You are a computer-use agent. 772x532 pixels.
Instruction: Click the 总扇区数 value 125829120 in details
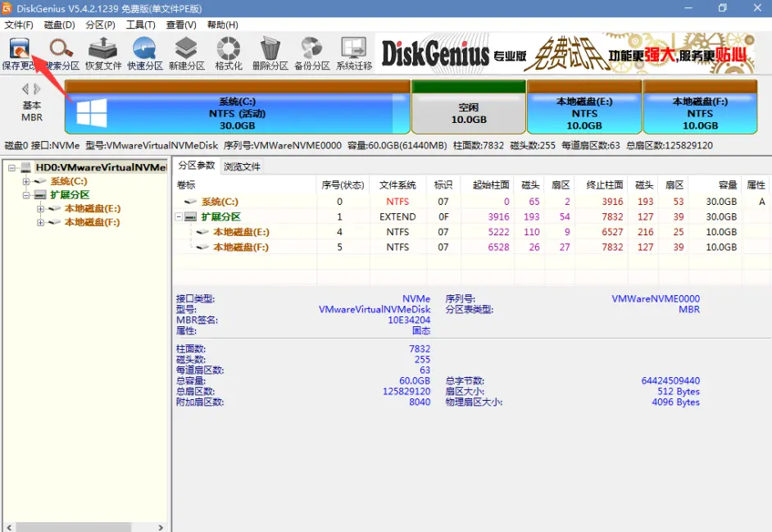[x=406, y=391]
